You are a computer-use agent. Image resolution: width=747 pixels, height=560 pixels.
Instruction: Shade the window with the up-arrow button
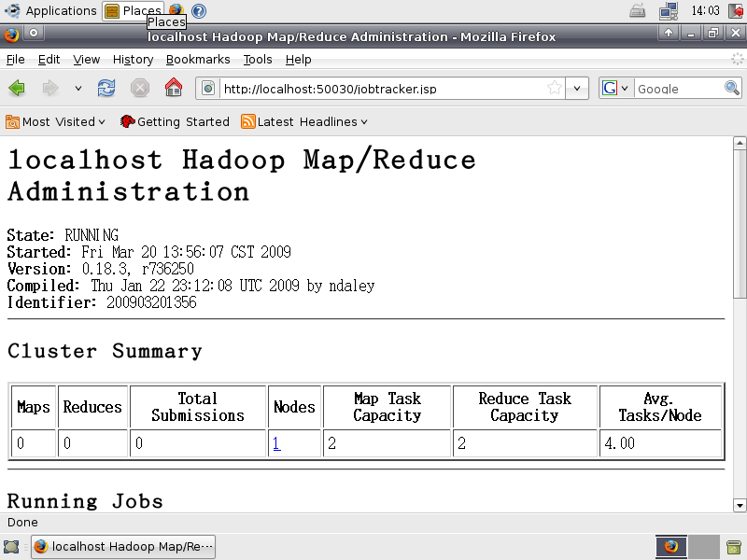(x=669, y=33)
